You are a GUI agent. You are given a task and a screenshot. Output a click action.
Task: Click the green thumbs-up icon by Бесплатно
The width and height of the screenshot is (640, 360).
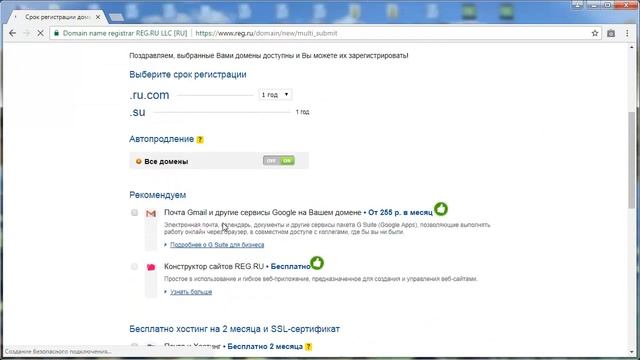(317, 263)
